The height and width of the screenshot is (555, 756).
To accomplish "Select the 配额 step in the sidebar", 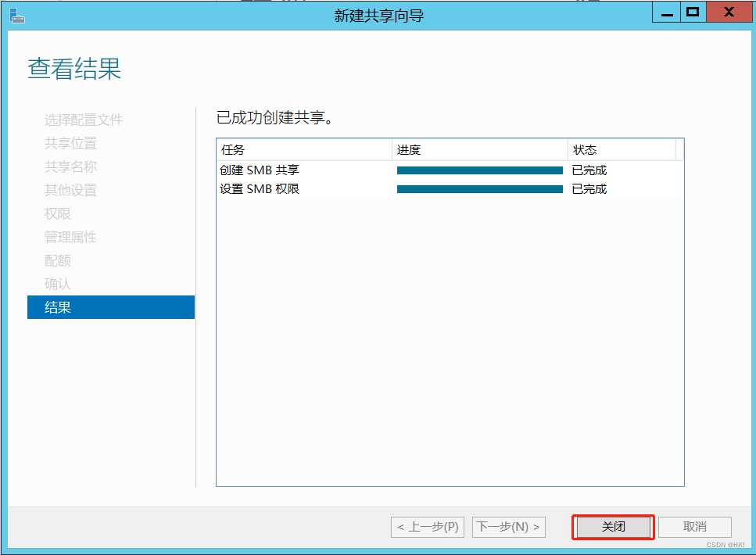I will (x=58, y=260).
